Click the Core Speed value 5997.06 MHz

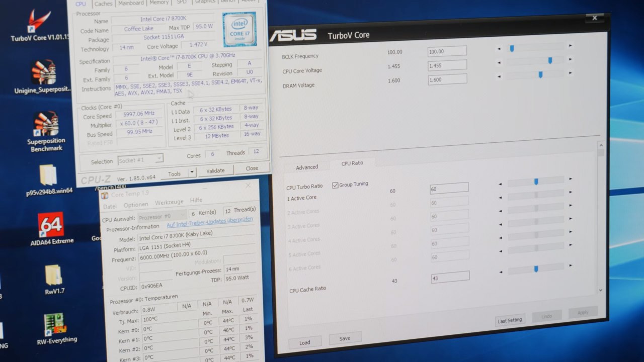pyautogui.click(x=139, y=114)
